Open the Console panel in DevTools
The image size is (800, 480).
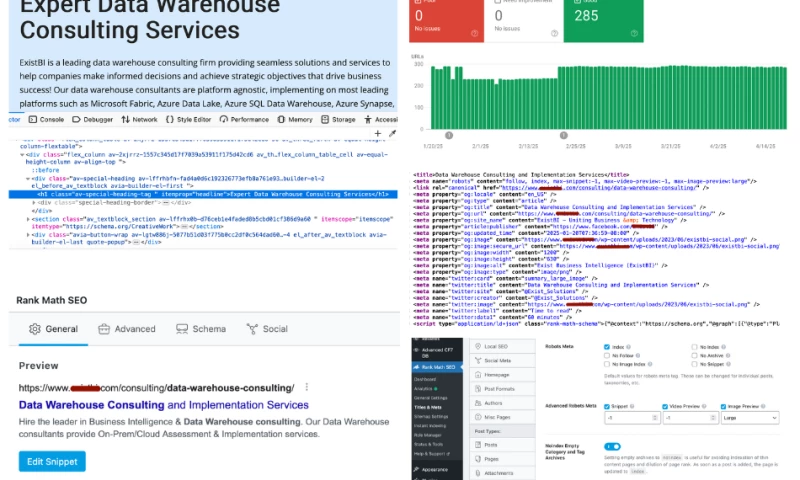tap(47, 119)
